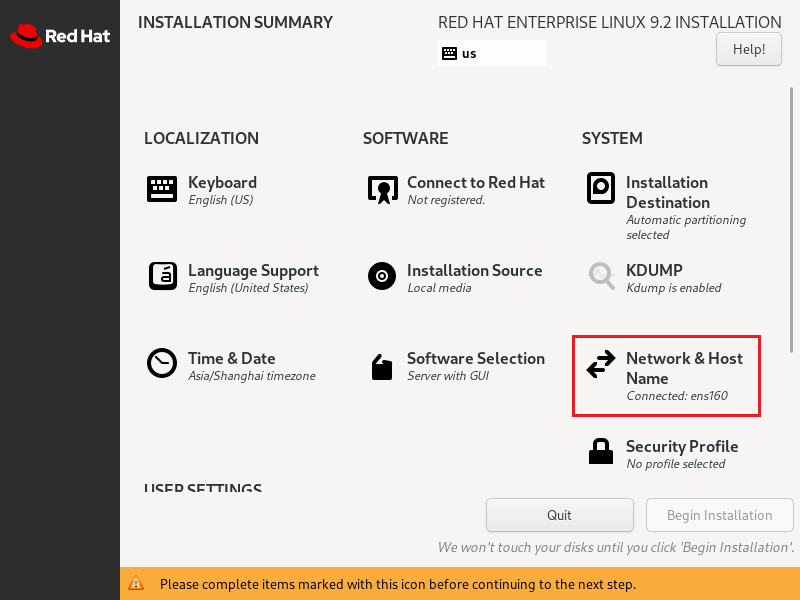Click the SYSTEM section heading
800x600 pixels.
point(612,138)
